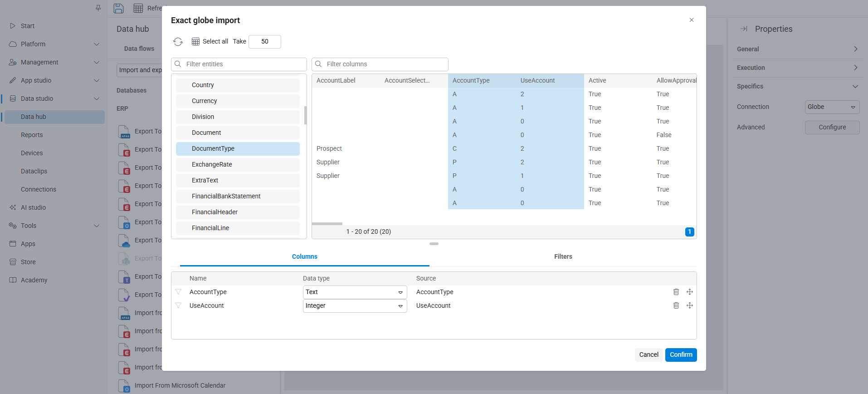Switch to the Filters tab
This screenshot has width=868, height=394.
pyautogui.click(x=563, y=256)
